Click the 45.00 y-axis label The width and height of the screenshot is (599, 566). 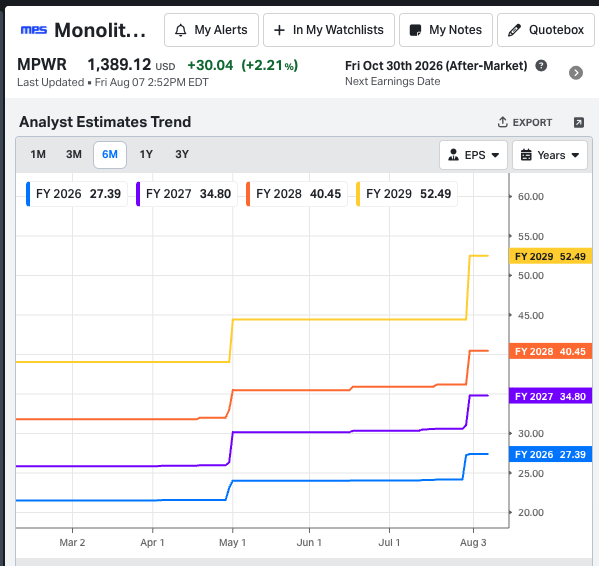click(x=531, y=315)
